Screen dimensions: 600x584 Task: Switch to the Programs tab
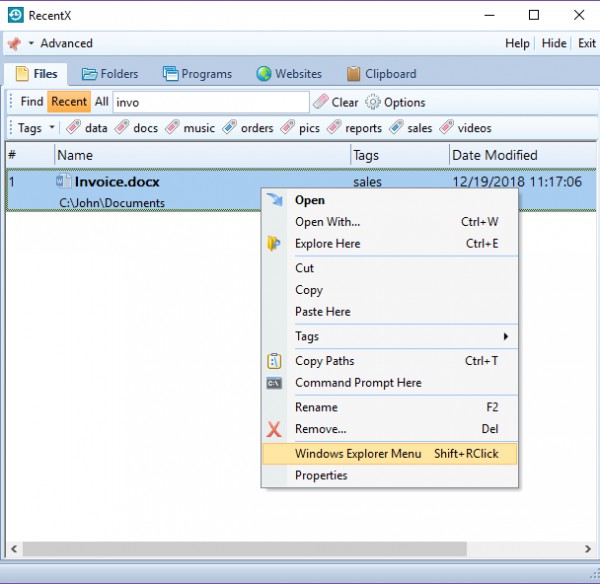point(197,73)
